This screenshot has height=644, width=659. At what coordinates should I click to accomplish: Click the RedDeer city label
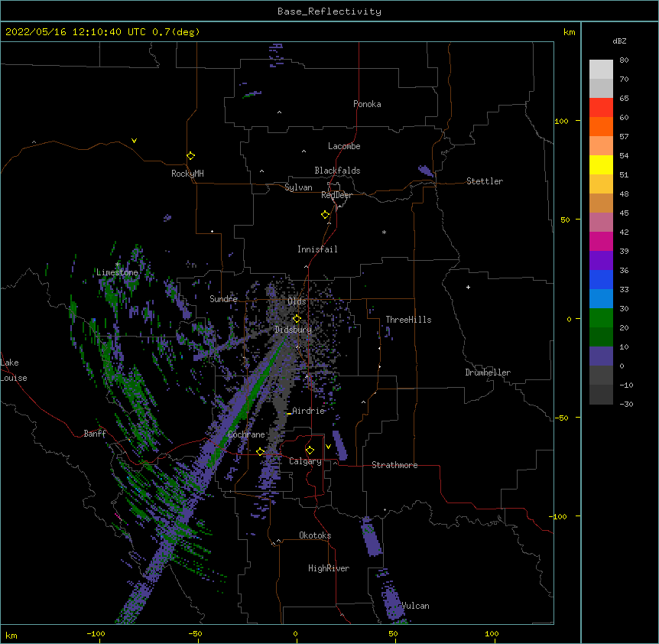point(336,195)
